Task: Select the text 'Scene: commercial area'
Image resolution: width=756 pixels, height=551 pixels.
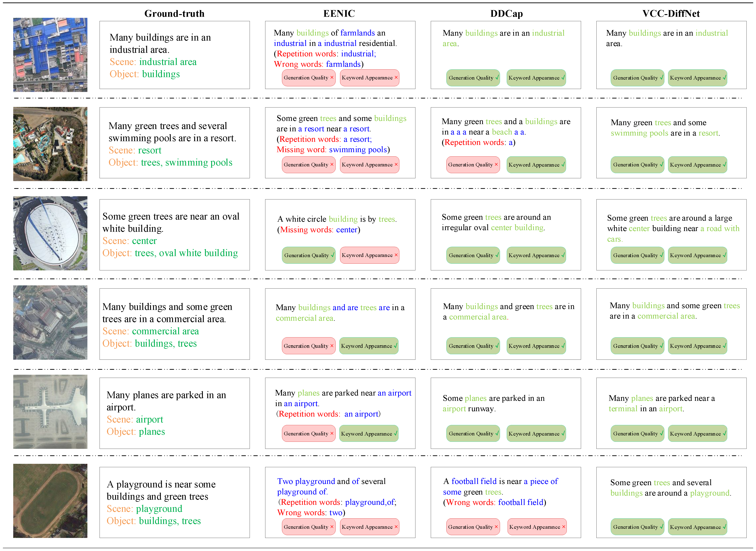Action: tap(150, 331)
